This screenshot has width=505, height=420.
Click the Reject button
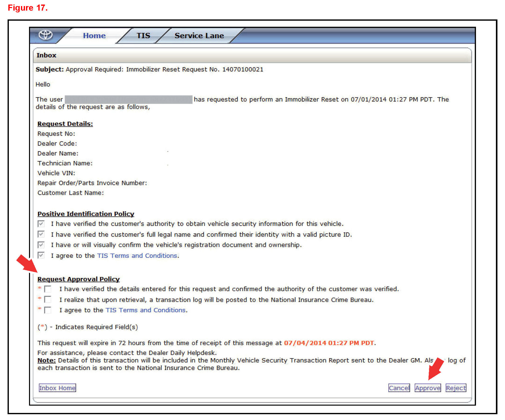(x=456, y=388)
